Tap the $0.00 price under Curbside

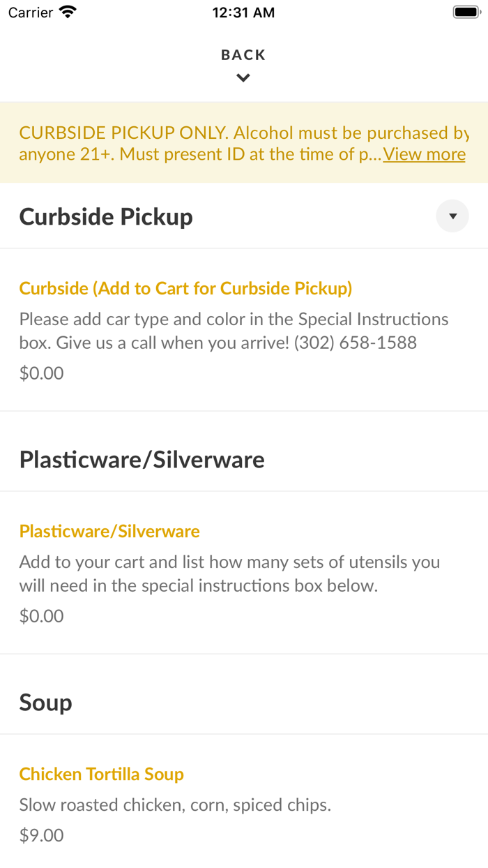(x=41, y=373)
